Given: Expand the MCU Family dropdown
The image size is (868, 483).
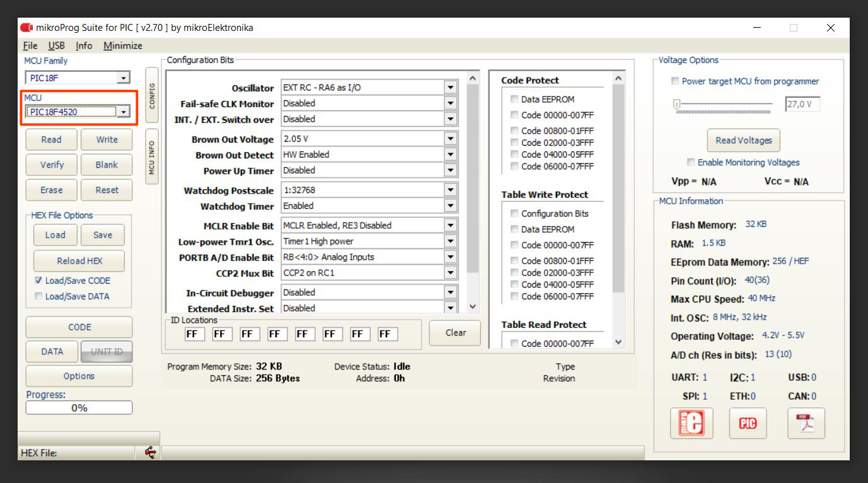Looking at the screenshot, I should [124, 78].
